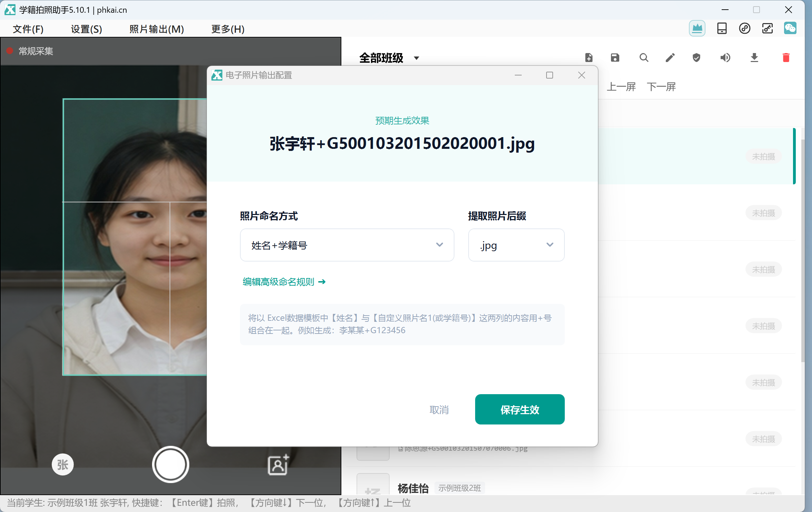Click the add portrait photo icon

278,464
